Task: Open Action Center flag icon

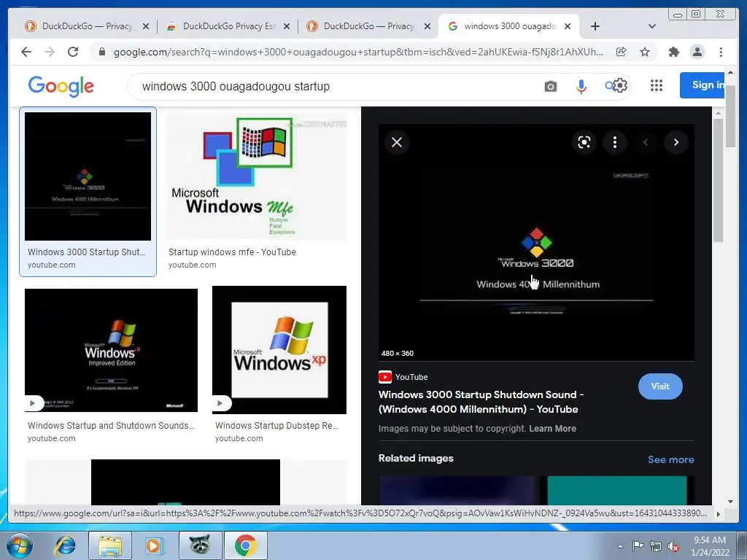Action: point(638,545)
